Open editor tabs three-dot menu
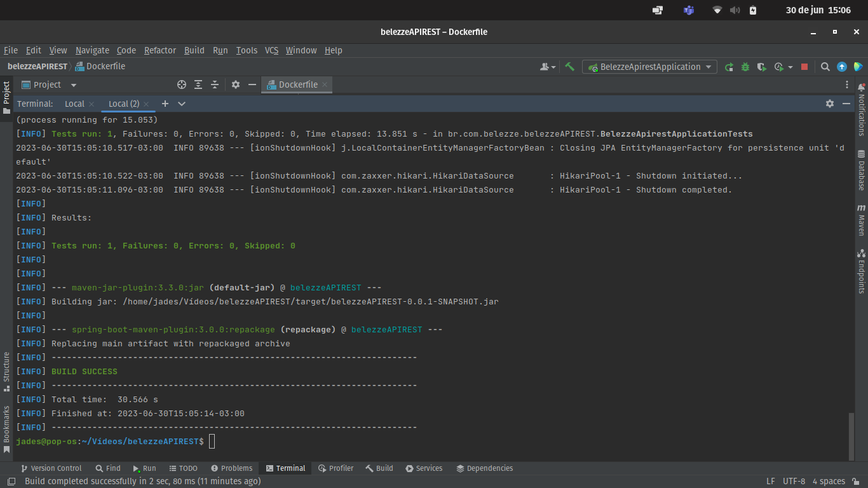 tap(846, 85)
